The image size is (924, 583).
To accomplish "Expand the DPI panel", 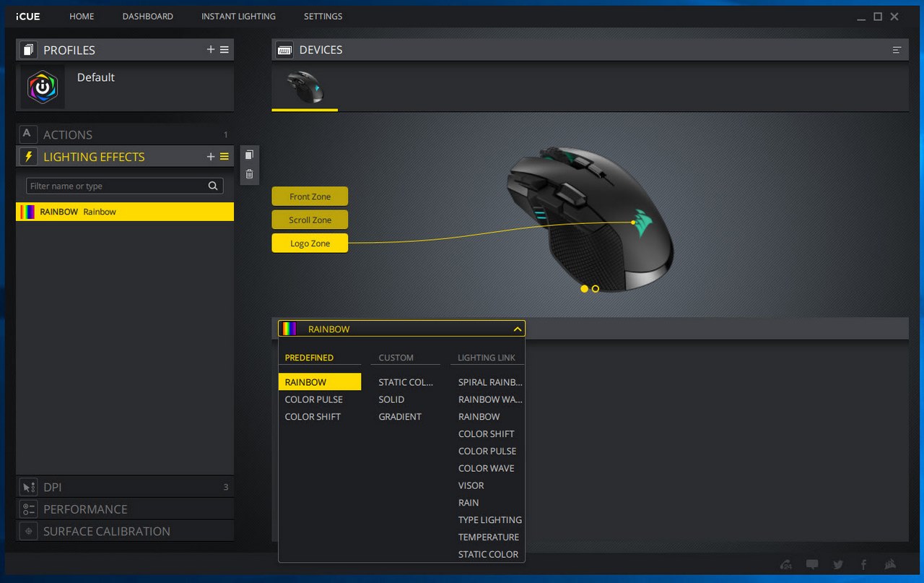I will coord(125,487).
